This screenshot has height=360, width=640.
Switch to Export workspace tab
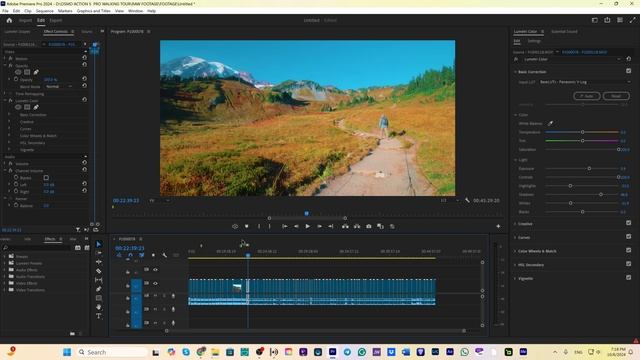tap(56, 20)
